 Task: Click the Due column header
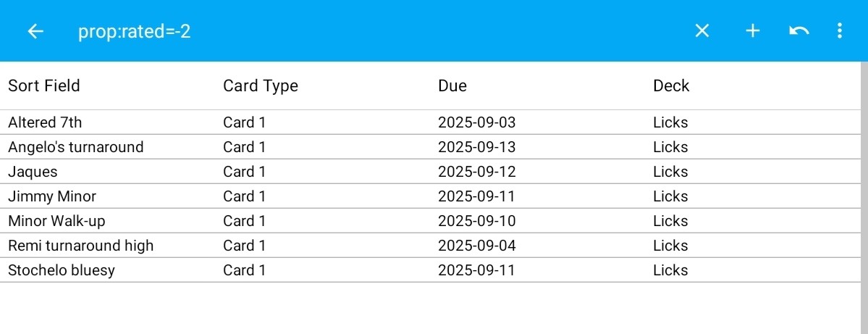pyautogui.click(x=452, y=85)
